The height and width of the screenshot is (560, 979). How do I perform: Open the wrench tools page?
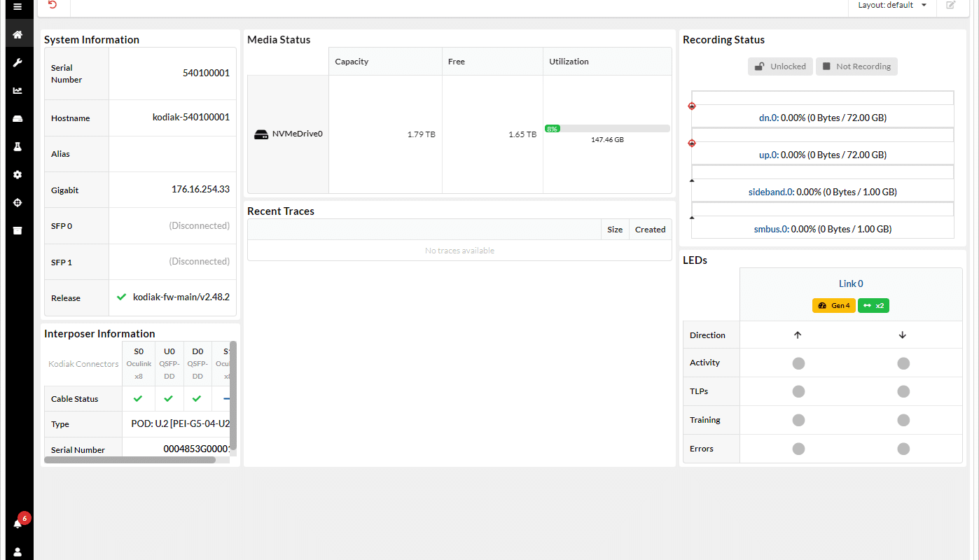[x=18, y=62]
